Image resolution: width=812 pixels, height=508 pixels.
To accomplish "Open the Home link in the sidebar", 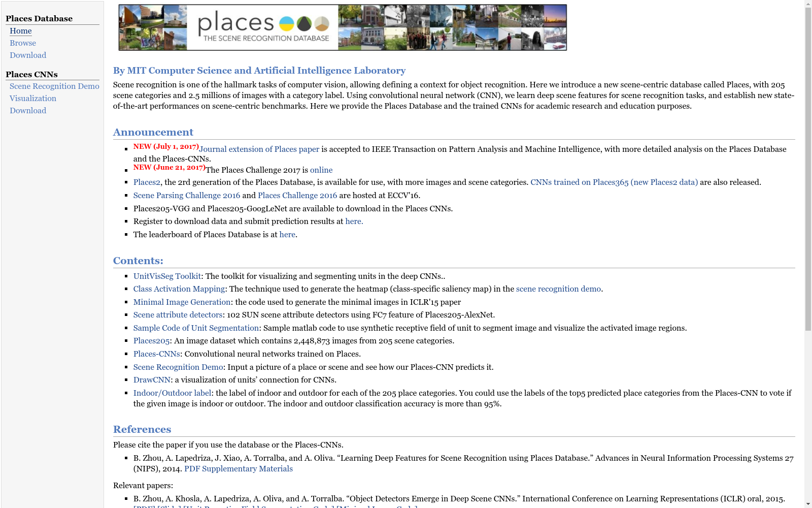I will point(21,31).
